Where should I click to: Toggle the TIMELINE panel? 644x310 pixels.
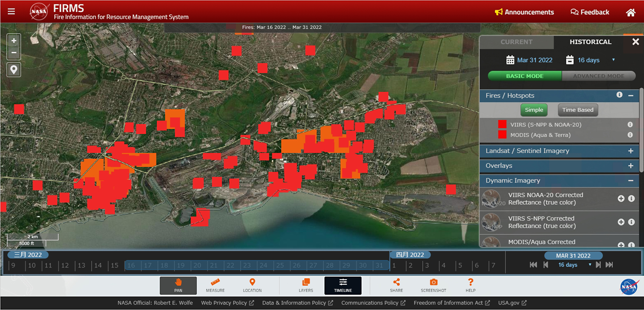(343, 285)
